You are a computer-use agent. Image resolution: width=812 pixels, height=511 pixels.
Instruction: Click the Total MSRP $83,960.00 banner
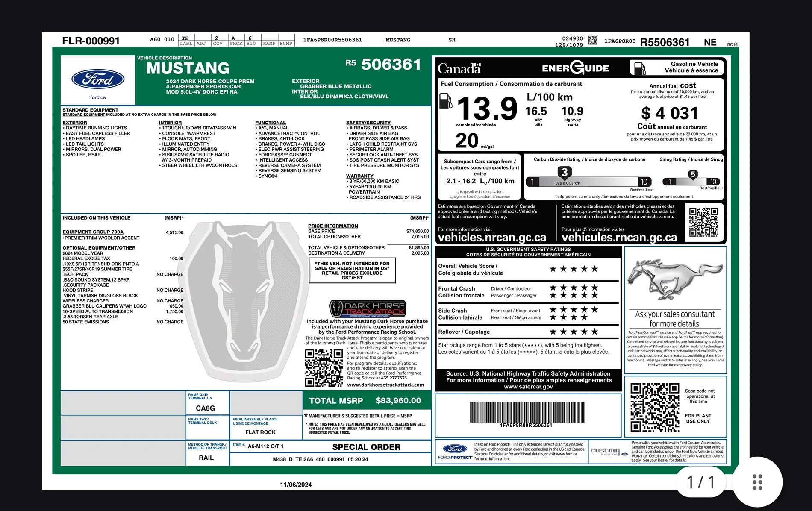pos(367,401)
